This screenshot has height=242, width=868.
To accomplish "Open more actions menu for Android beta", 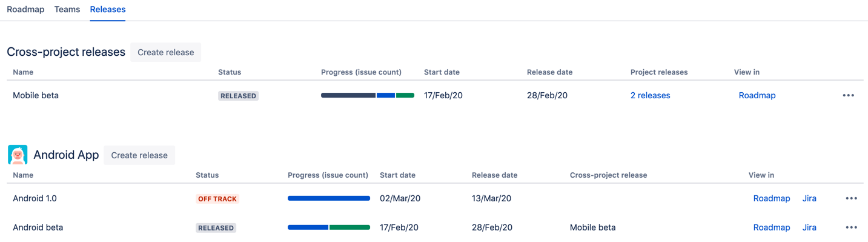I will (851, 227).
